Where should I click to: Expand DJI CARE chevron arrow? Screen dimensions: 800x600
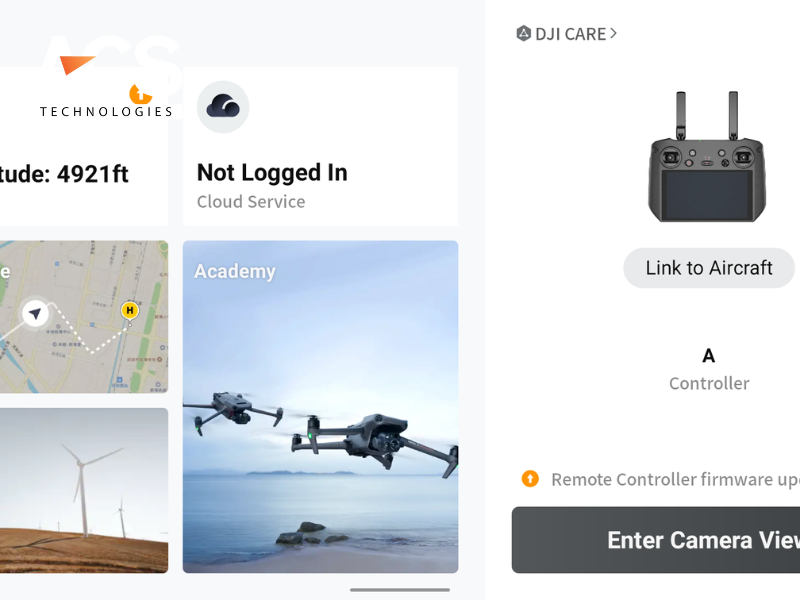pos(614,33)
